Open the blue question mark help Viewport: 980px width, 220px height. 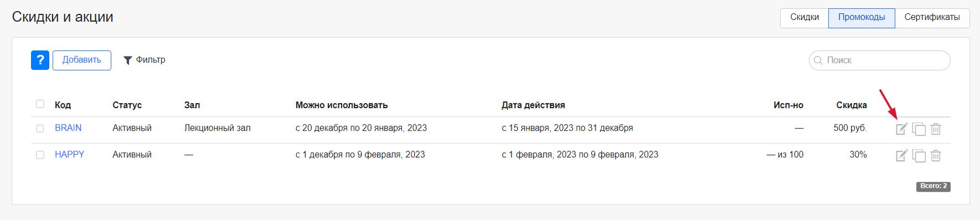[x=40, y=60]
